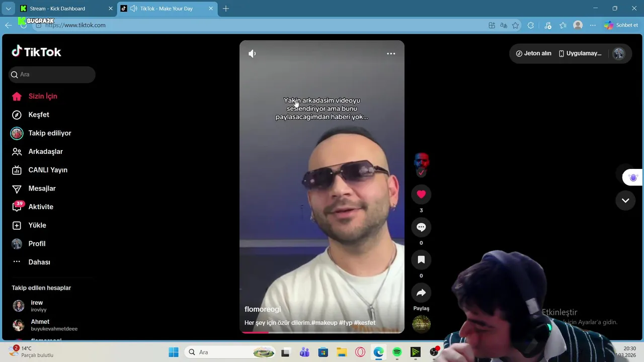Viewport: 644px width, 362px height.
Task: Open Microsoft Teams from the taskbar
Action: tap(304, 352)
